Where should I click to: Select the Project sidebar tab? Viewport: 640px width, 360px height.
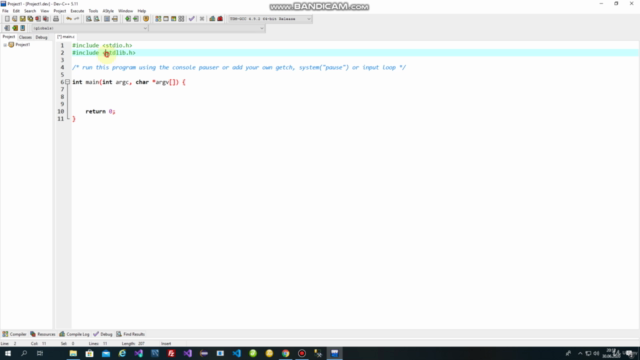click(x=9, y=37)
